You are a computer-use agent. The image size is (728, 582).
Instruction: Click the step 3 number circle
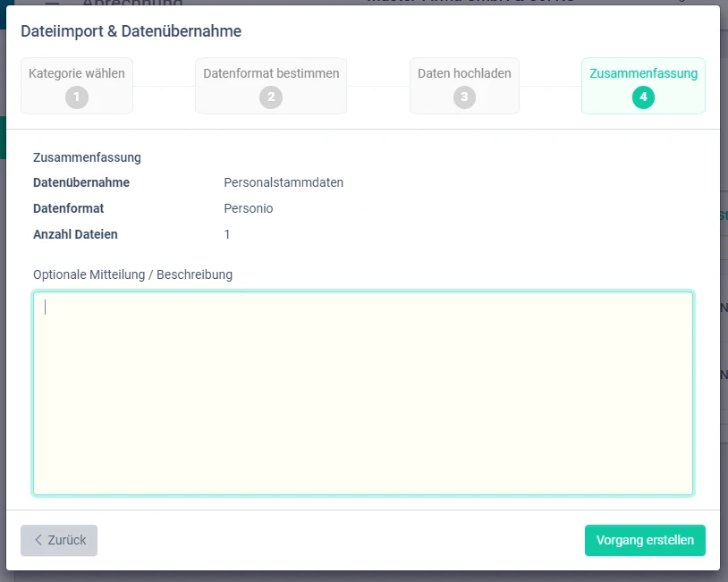coord(464,97)
